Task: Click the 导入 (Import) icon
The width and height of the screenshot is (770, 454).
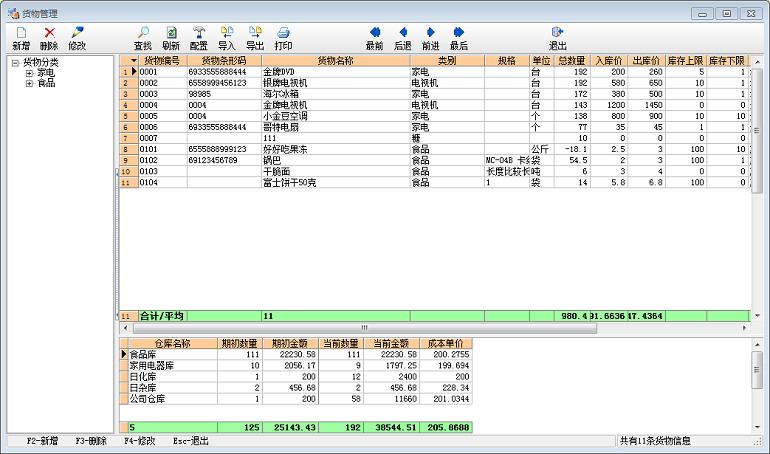Action: 227,38
